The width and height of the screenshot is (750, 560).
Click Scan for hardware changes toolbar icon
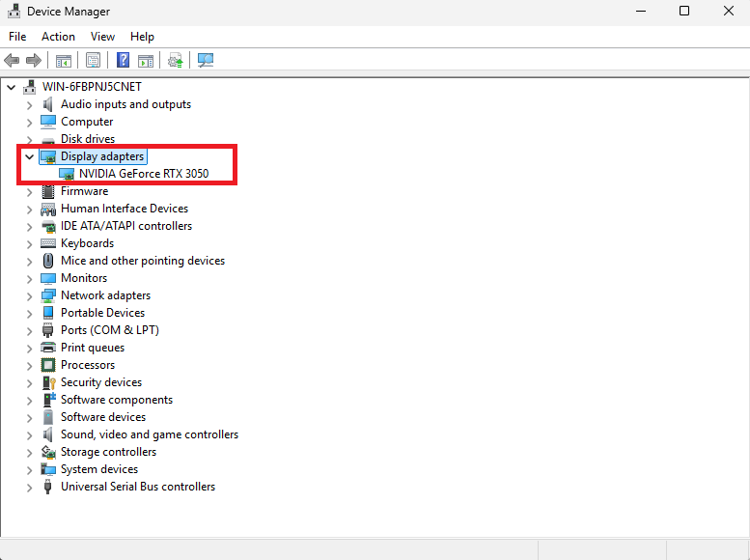point(206,60)
